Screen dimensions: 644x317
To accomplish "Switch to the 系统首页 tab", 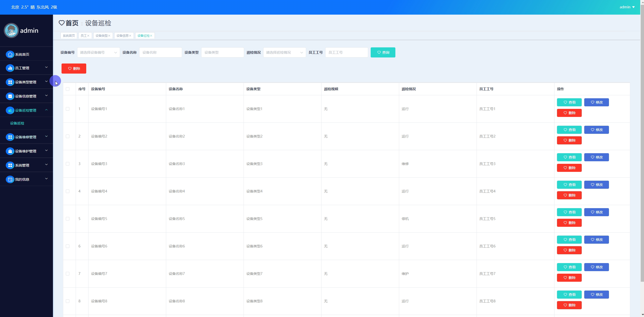I will tap(69, 36).
